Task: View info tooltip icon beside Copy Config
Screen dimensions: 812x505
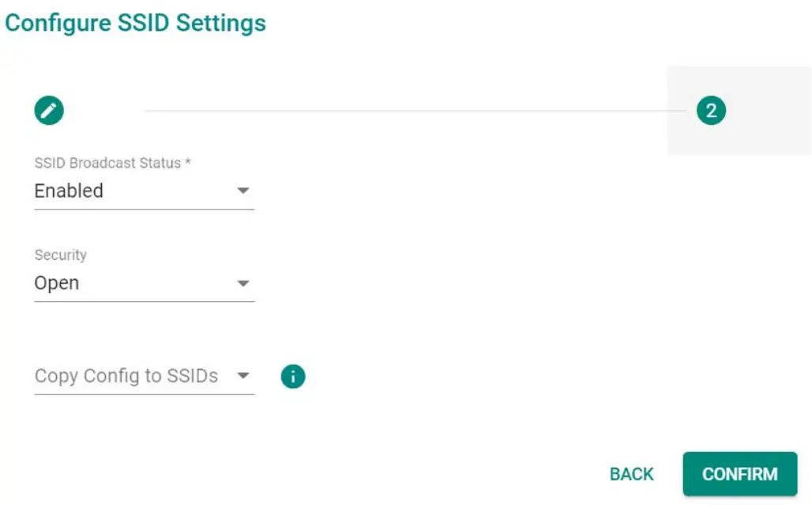Action: click(x=292, y=376)
